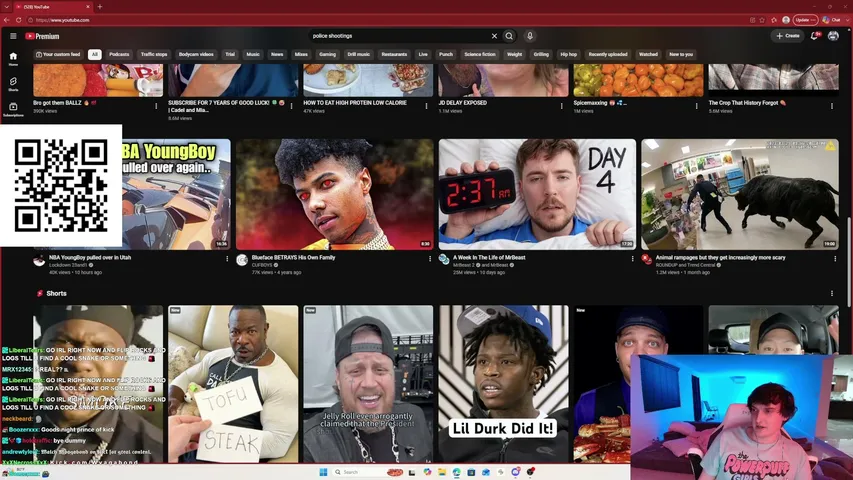The image size is (853, 480).
Task: Select the 'Restaurants' filter chip
Action: pos(394,54)
